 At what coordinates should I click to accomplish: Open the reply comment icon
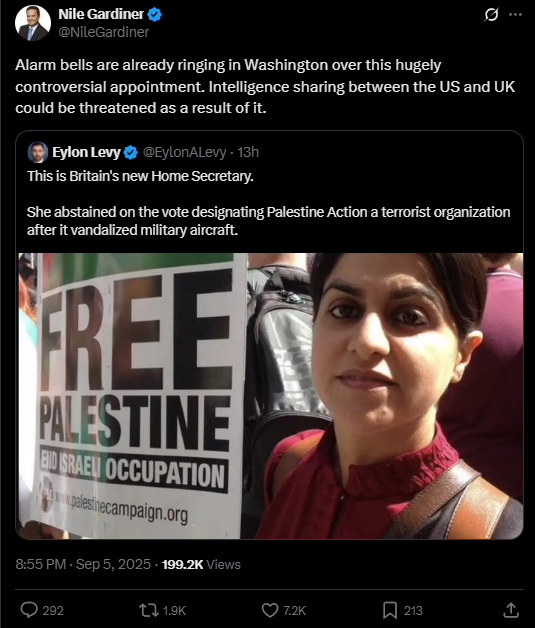29,610
